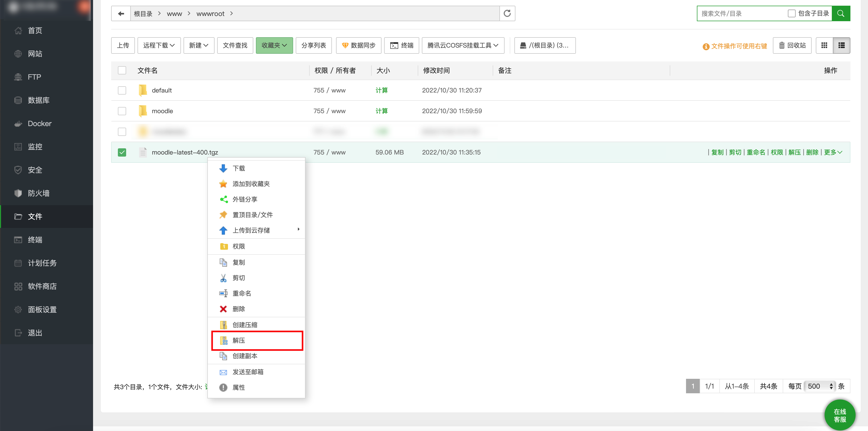Image resolution: width=868 pixels, height=431 pixels.
Task: Click the 上传 upload button
Action: [x=123, y=45]
